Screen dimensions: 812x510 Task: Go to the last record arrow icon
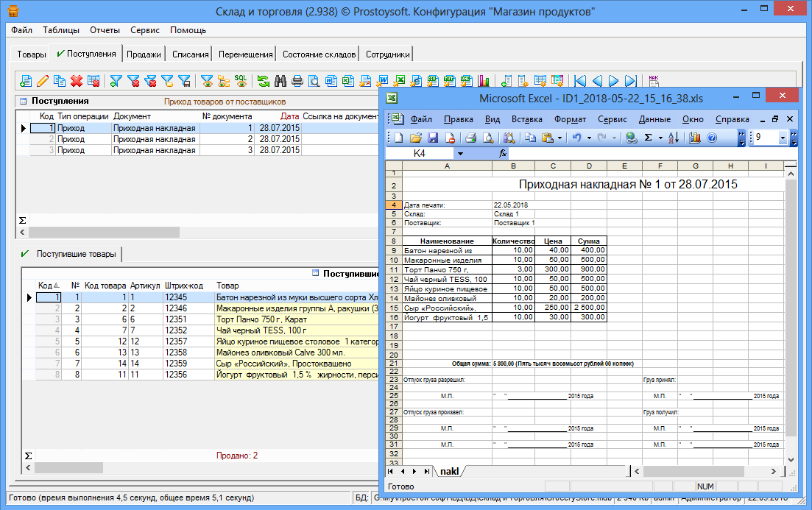(631, 81)
